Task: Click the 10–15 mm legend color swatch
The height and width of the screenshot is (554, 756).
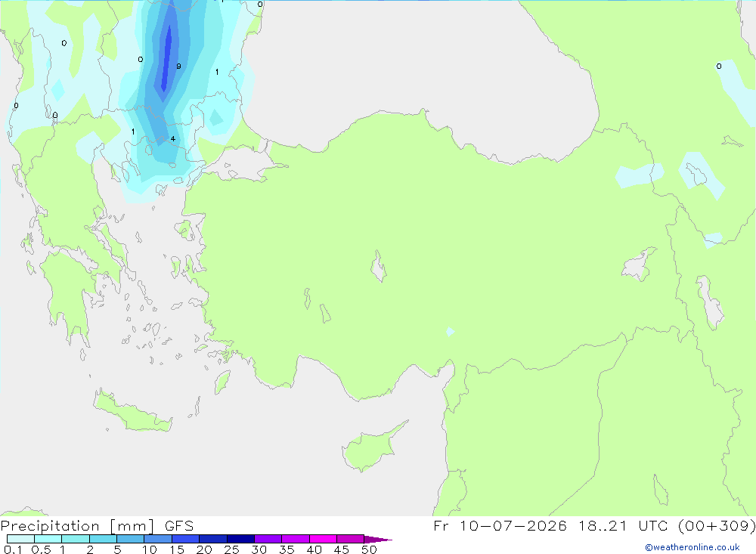Action: point(158,539)
